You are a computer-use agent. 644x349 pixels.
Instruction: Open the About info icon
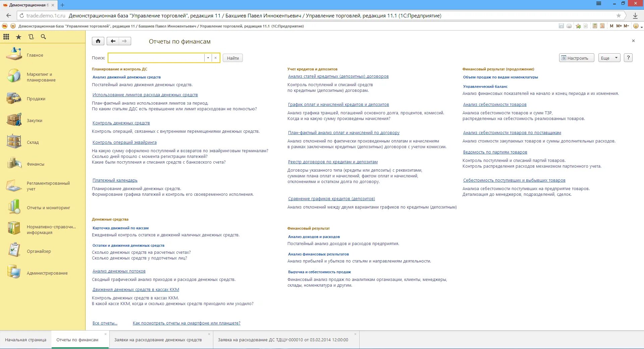[x=636, y=26]
